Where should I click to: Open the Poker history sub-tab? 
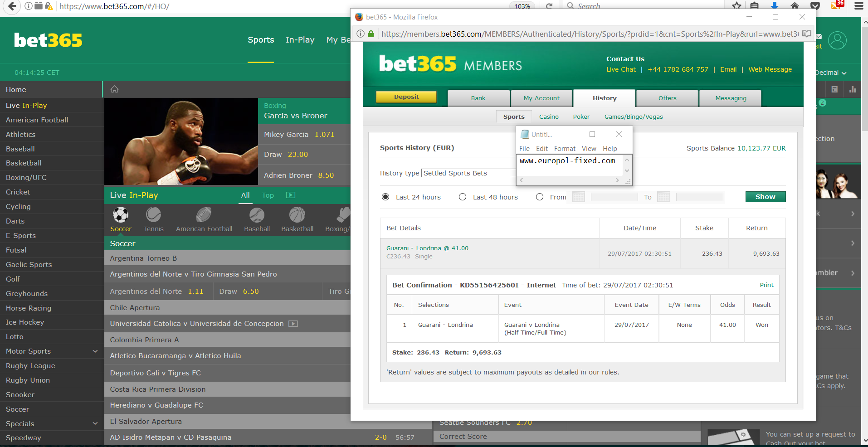(581, 117)
